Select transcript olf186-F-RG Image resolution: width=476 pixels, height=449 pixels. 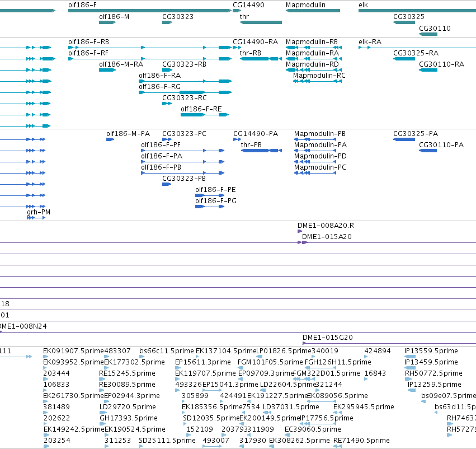185,92
